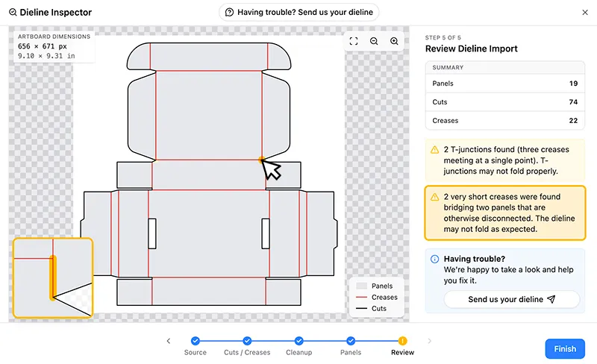Click the Creases red legend line
Screen dimensions: 597x364
361,297
